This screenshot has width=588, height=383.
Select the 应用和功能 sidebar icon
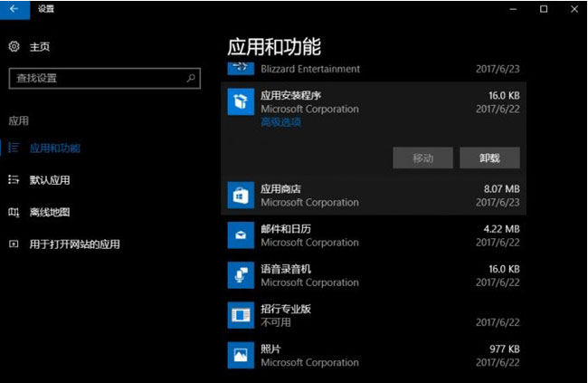click(x=14, y=148)
